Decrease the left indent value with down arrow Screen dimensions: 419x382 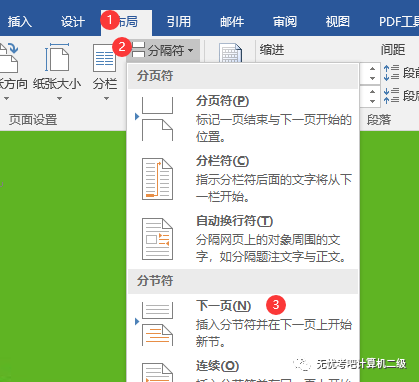(372, 79)
